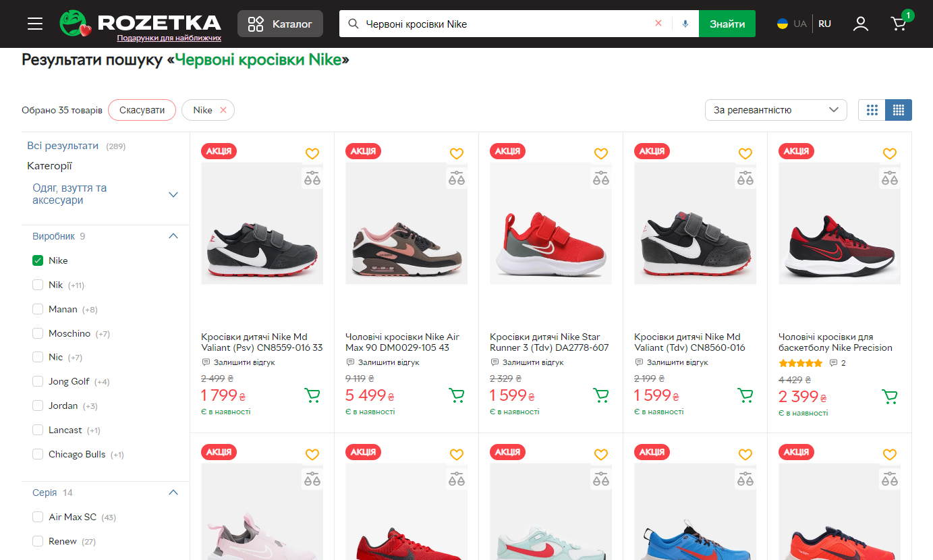Add Nike Md Valiant (Tdv) to cart
Viewport: 933px width, 560px height.
tap(745, 395)
